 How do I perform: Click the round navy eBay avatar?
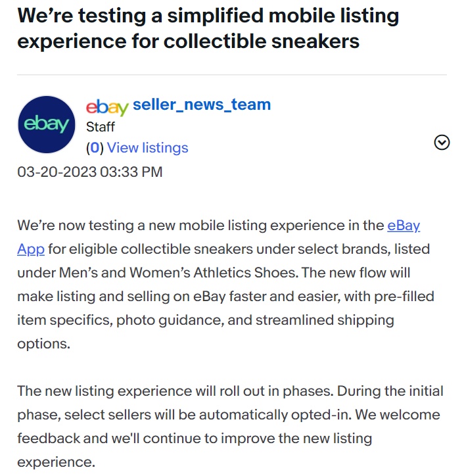(47, 124)
